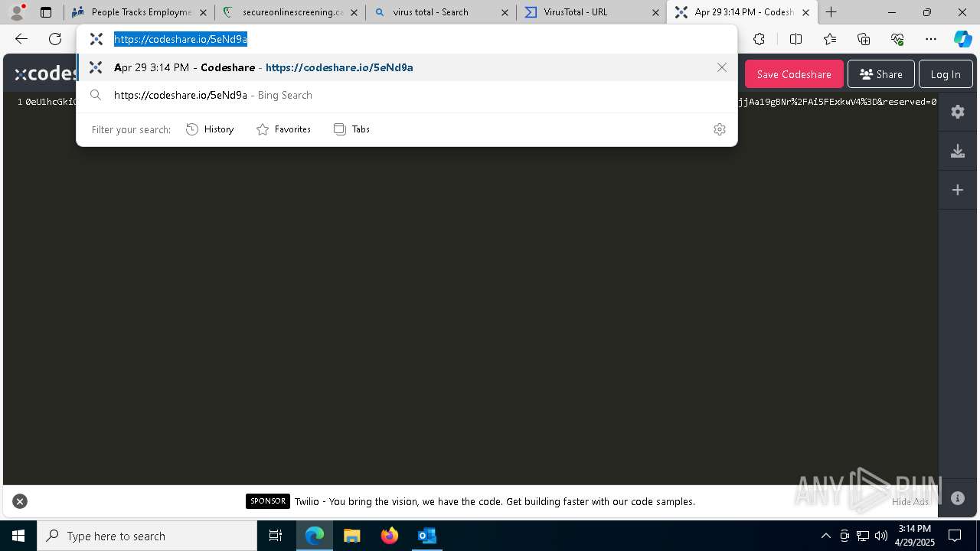Image resolution: width=980 pixels, height=551 pixels.
Task: Open Collections icon
Action: [x=864, y=39]
